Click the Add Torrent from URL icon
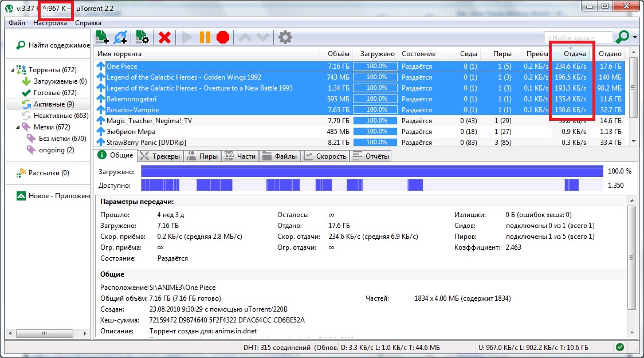The width and height of the screenshot is (644, 358). pyautogui.click(x=120, y=38)
